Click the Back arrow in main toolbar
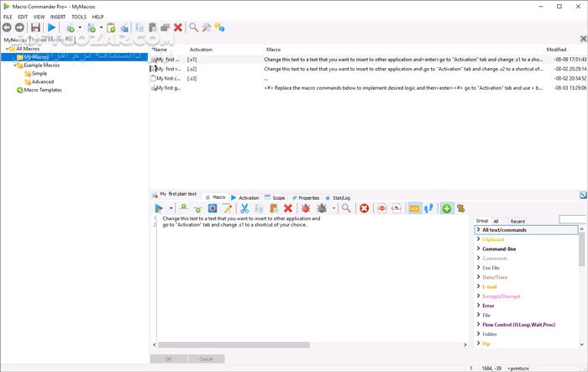Viewport: 588px width, 372px height. [7, 28]
